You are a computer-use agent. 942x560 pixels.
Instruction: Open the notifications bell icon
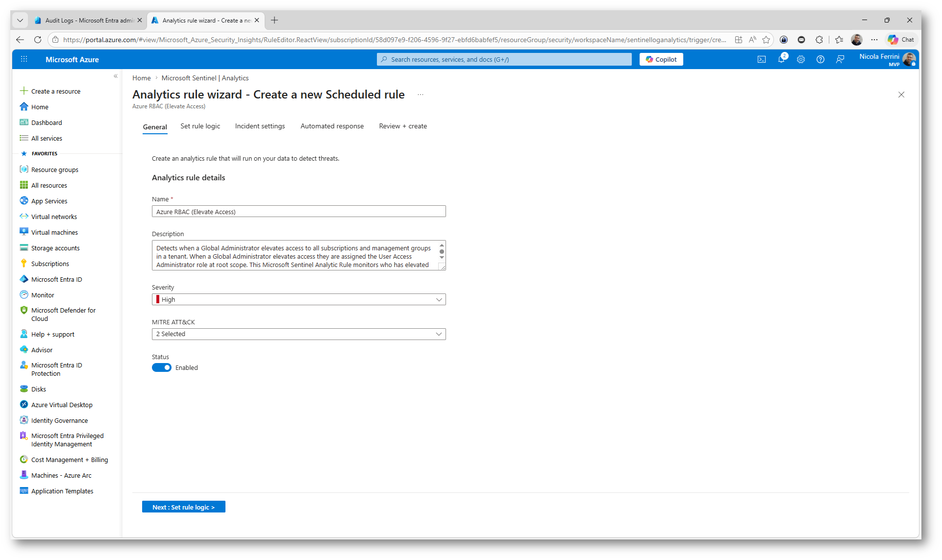pos(781,59)
